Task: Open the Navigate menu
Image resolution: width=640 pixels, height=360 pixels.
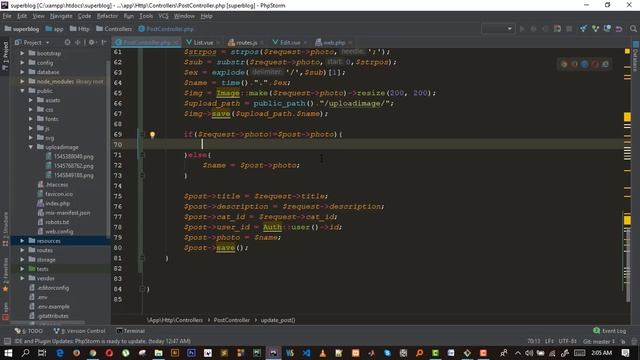Action: click(61, 16)
